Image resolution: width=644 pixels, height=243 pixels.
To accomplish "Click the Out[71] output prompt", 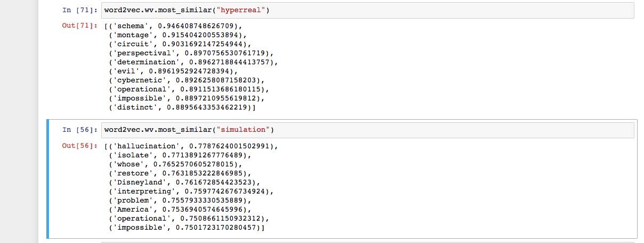I will pyautogui.click(x=79, y=26).
